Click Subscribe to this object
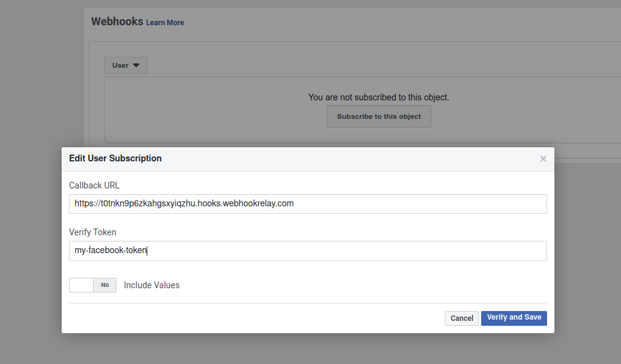Image resolution: width=621 pixels, height=364 pixels. click(378, 116)
